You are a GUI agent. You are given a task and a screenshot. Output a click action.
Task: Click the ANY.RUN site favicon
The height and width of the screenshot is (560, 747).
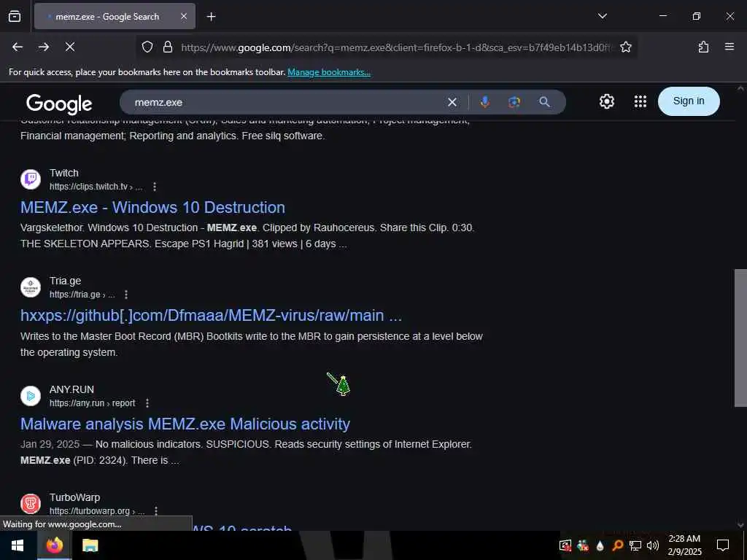(x=31, y=396)
